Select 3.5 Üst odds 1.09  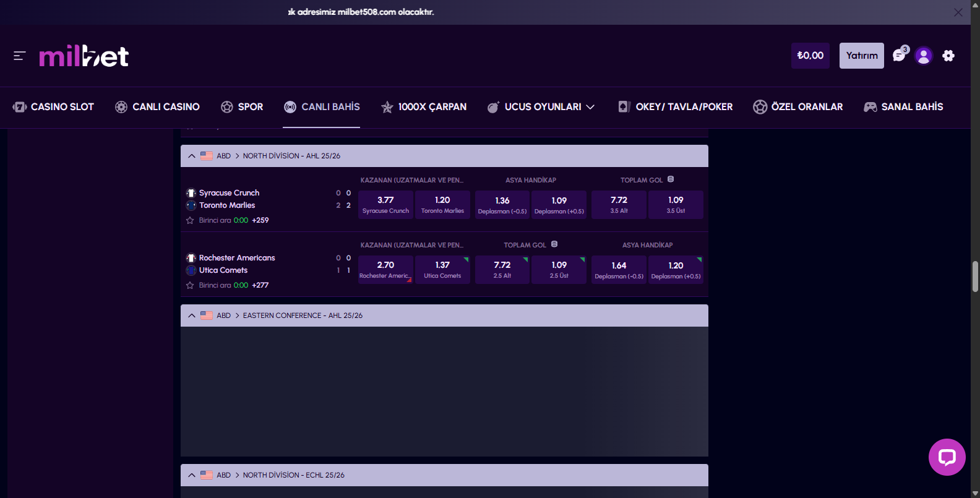point(676,205)
